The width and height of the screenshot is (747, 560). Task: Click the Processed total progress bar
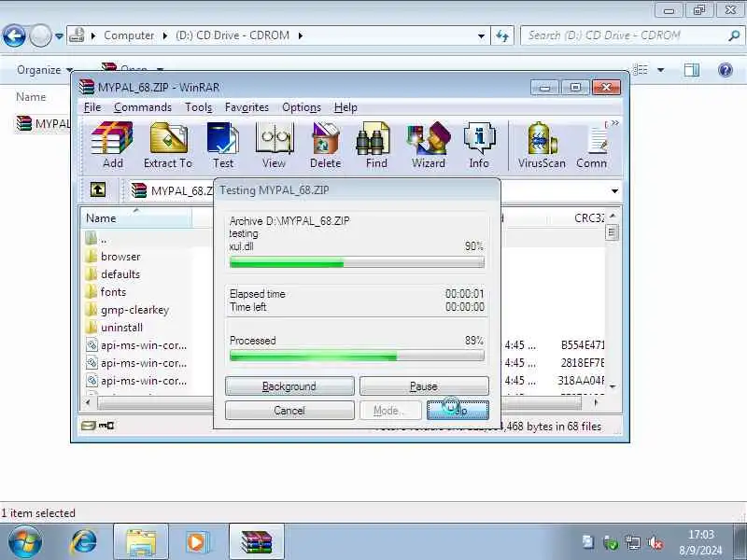pyautogui.click(x=357, y=356)
